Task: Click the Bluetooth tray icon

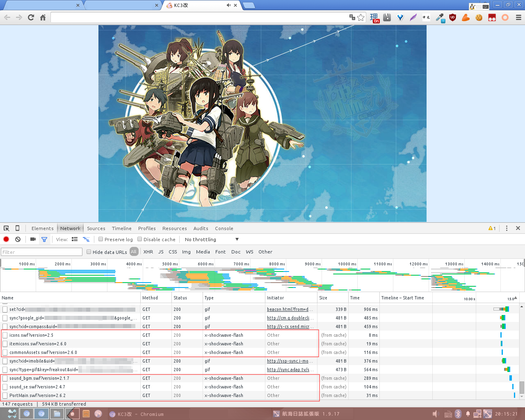Action: pos(458,414)
